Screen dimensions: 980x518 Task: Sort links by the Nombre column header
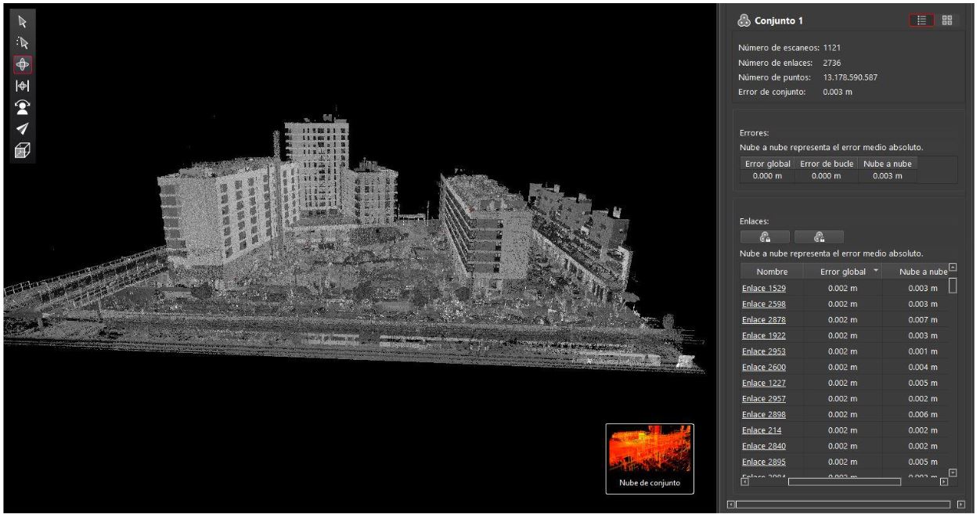[772, 272]
